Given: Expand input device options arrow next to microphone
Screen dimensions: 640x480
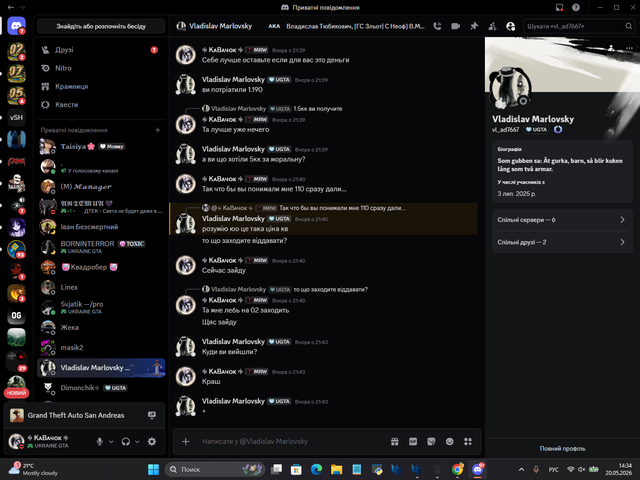Looking at the screenshot, I should 111,441.
